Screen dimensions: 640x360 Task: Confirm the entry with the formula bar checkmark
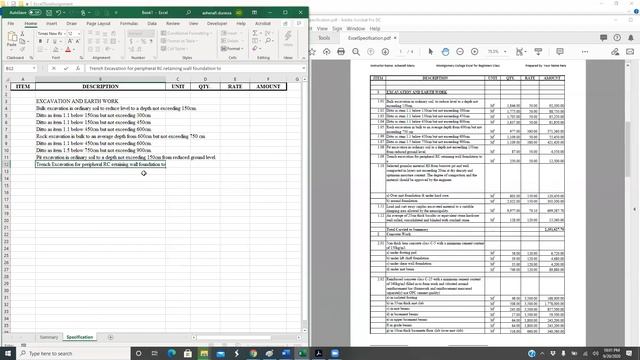(66, 68)
